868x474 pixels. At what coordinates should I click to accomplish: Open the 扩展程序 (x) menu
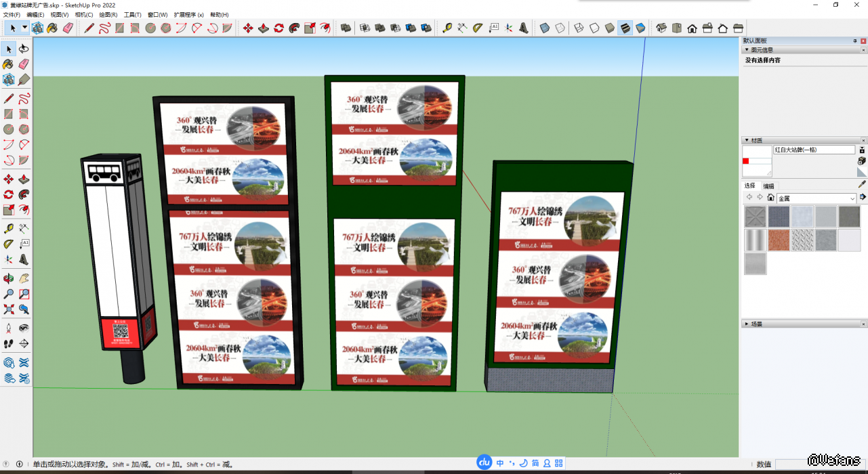pyautogui.click(x=189, y=14)
